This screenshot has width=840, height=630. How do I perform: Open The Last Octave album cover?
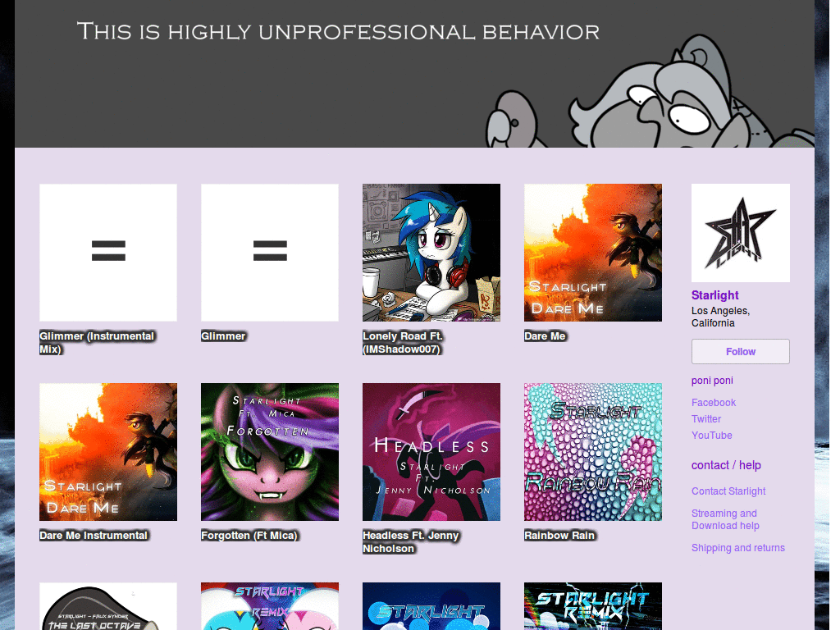pos(107,607)
